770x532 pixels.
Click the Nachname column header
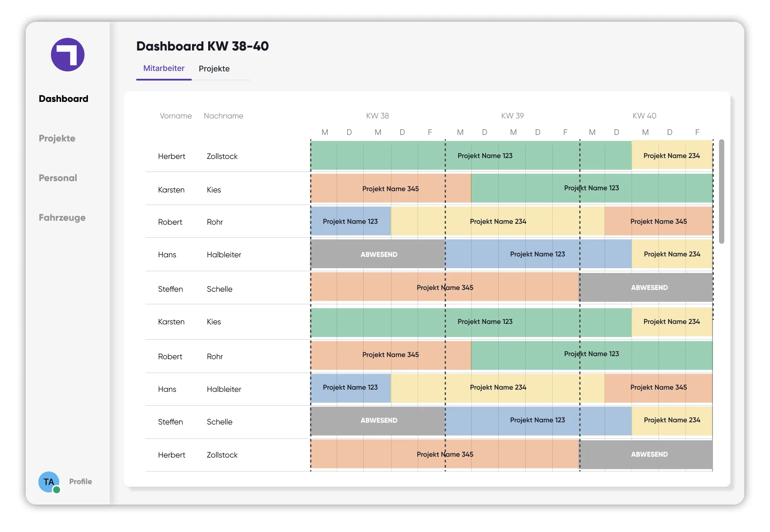pyautogui.click(x=223, y=116)
